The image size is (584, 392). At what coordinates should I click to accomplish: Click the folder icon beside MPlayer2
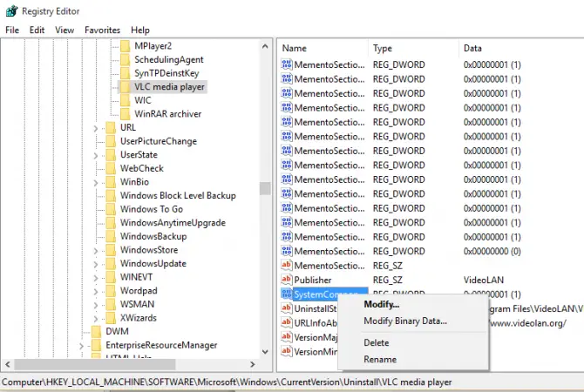(126, 46)
